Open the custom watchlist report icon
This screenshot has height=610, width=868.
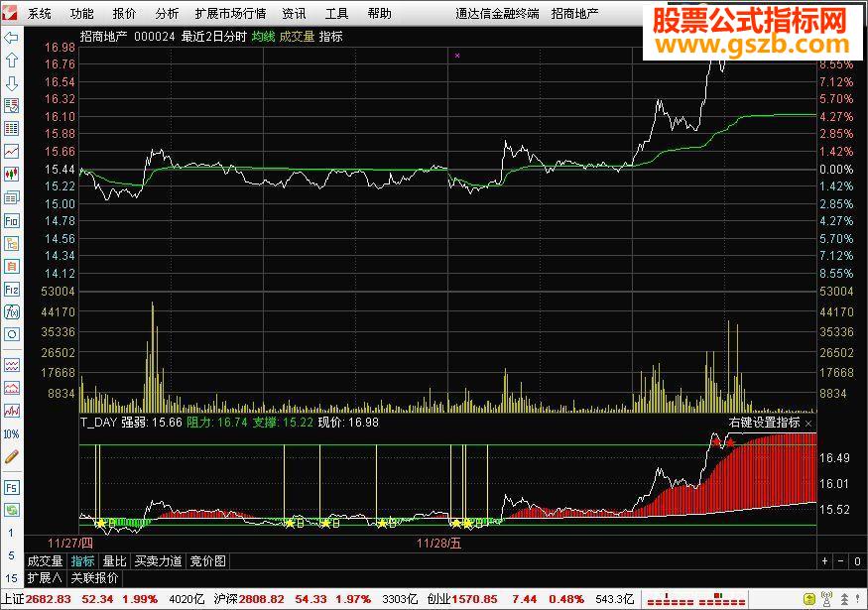pyautogui.click(x=11, y=105)
